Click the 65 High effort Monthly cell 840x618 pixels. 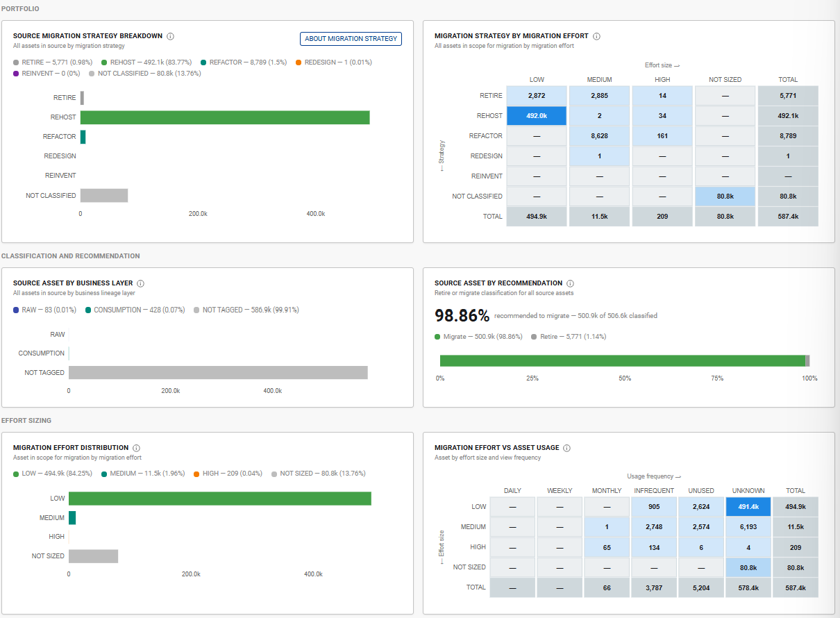point(607,547)
